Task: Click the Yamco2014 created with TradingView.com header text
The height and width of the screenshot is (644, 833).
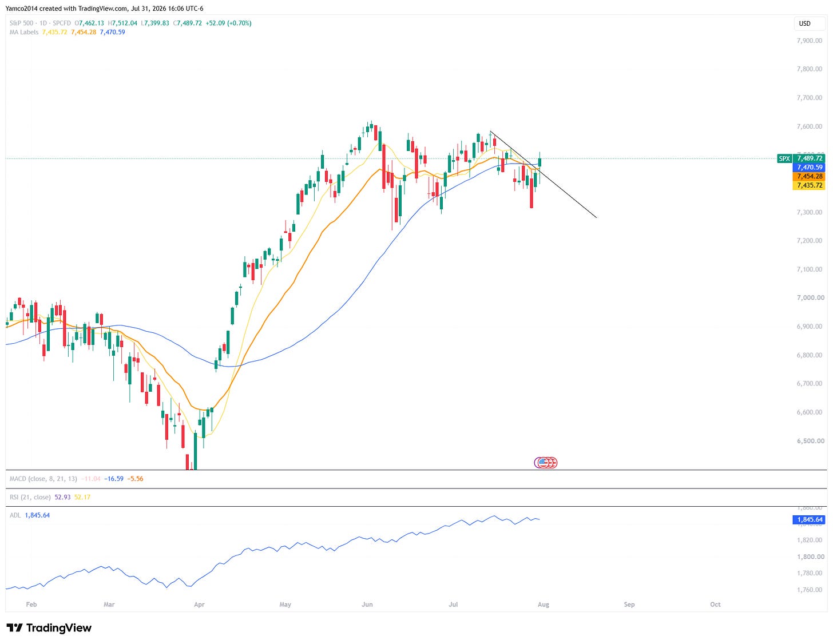Action: tap(104, 9)
